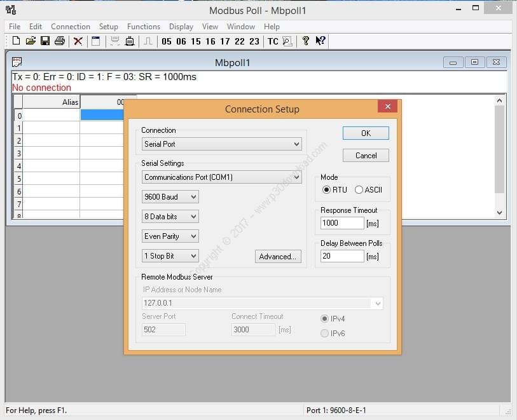517x420 pixels.
Task: Click the question mark About icon
Action: (x=305, y=41)
